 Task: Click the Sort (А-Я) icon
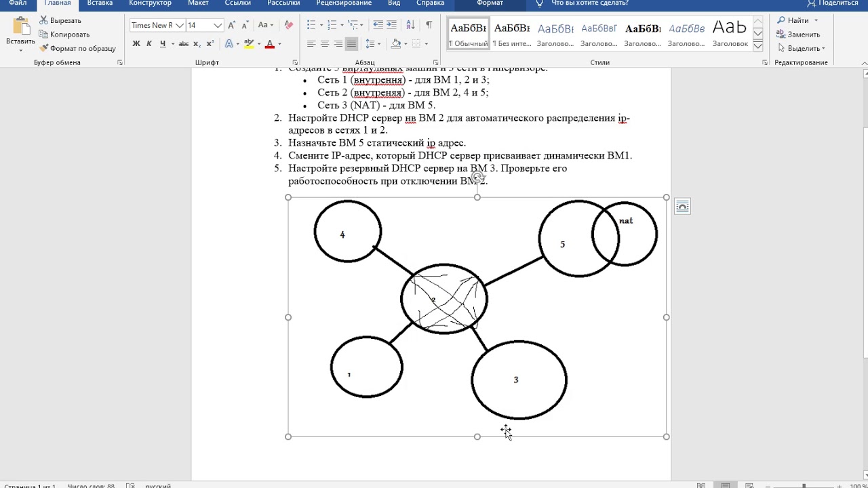(410, 25)
